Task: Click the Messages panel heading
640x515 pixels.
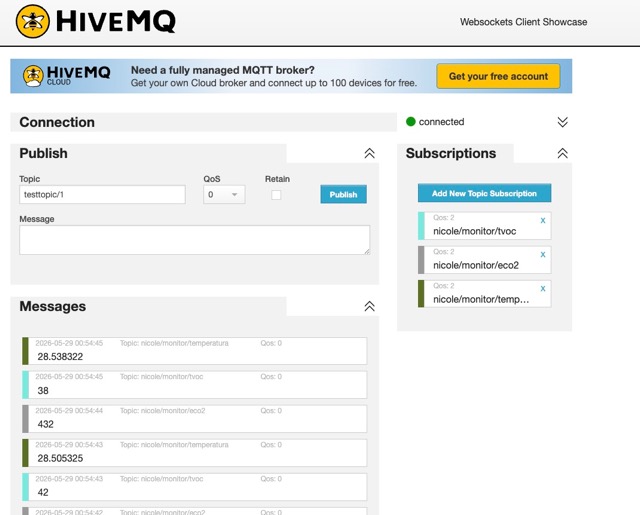Action: click(53, 306)
